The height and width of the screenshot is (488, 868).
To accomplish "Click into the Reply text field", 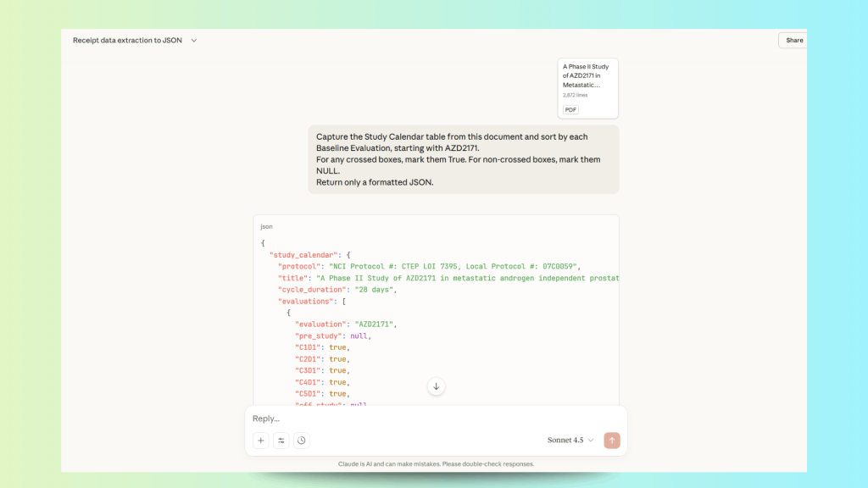I will pos(424,419).
